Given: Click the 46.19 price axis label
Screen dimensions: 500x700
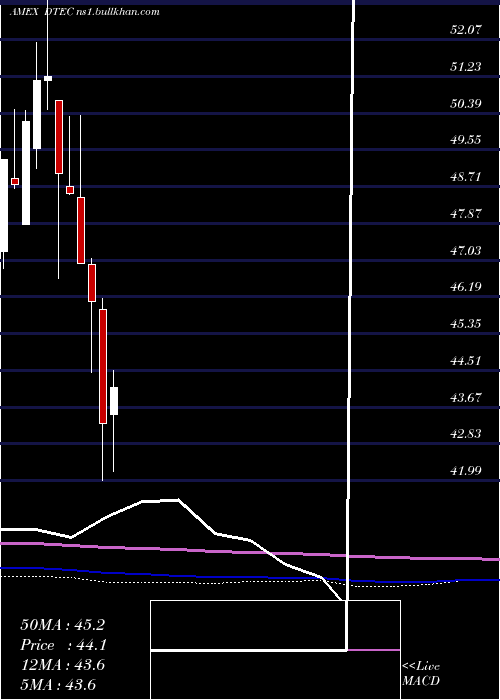Looking at the screenshot, I should [x=465, y=287].
